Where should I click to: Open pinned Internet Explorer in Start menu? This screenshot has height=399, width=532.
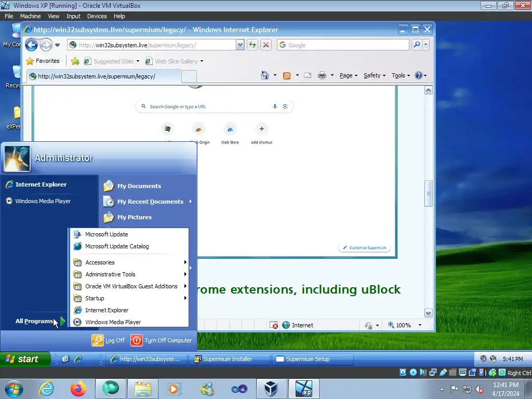click(36, 184)
